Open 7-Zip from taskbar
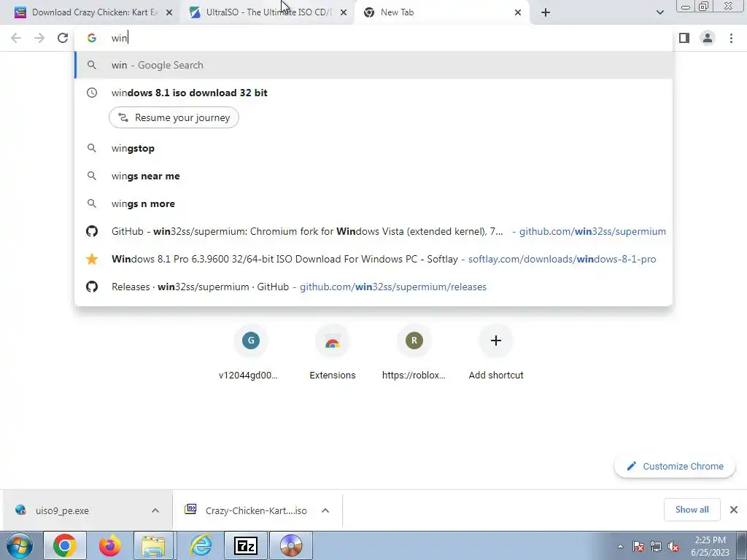Viewport: 747px width, 560px height. point(246,545)
